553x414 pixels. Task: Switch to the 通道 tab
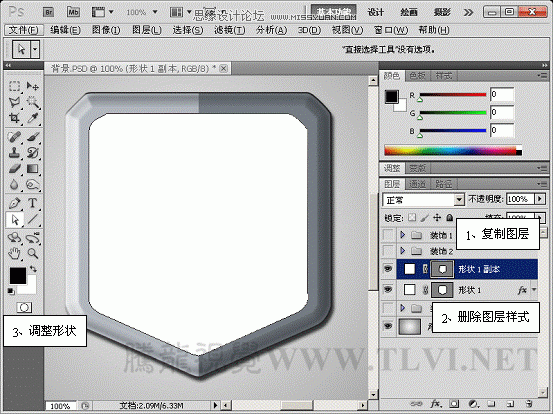pos(417,184)
